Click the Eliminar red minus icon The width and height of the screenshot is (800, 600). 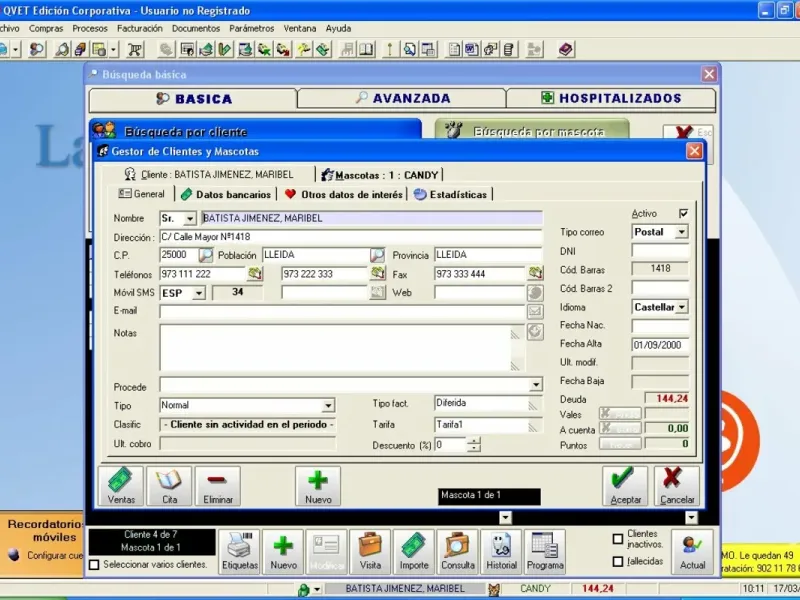pos(217,485)
